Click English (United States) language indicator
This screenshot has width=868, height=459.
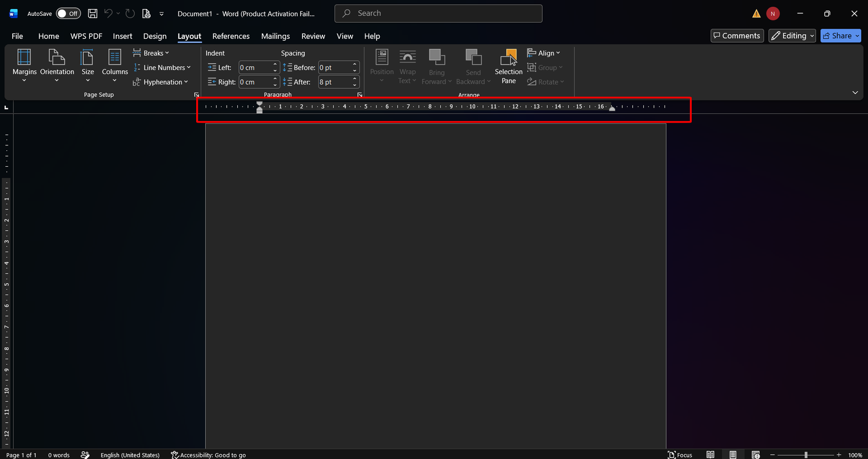(x=130, y=455)
